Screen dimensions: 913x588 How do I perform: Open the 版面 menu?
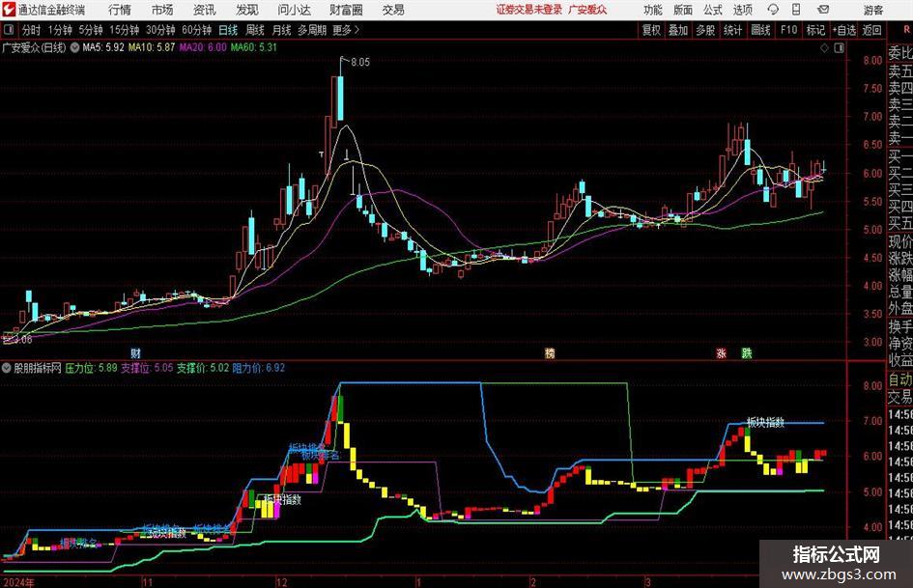(682, 10)
